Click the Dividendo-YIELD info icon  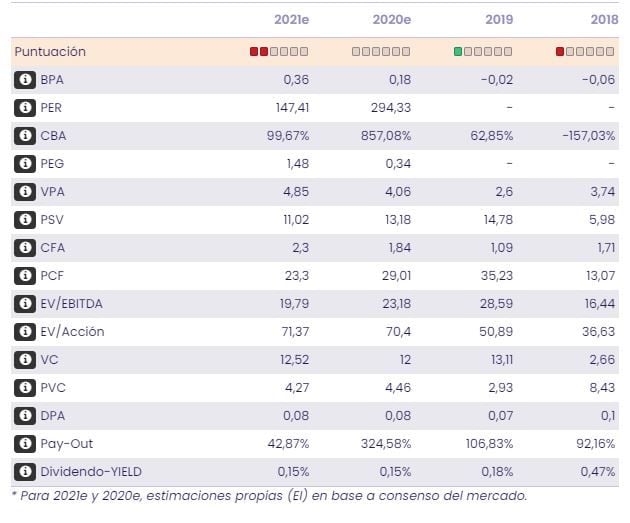[25, 471]
